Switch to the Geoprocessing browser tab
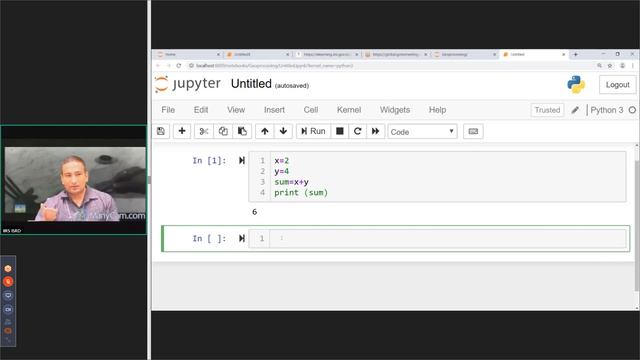This screenshot has width=640, height=360. click(x=465, y=54)
